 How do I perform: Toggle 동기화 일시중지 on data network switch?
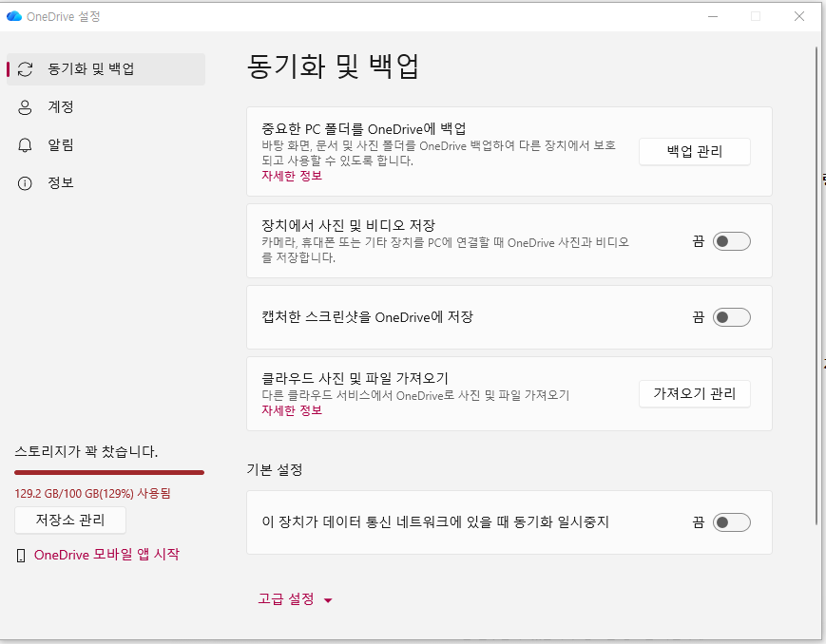(x=732, y=522)
